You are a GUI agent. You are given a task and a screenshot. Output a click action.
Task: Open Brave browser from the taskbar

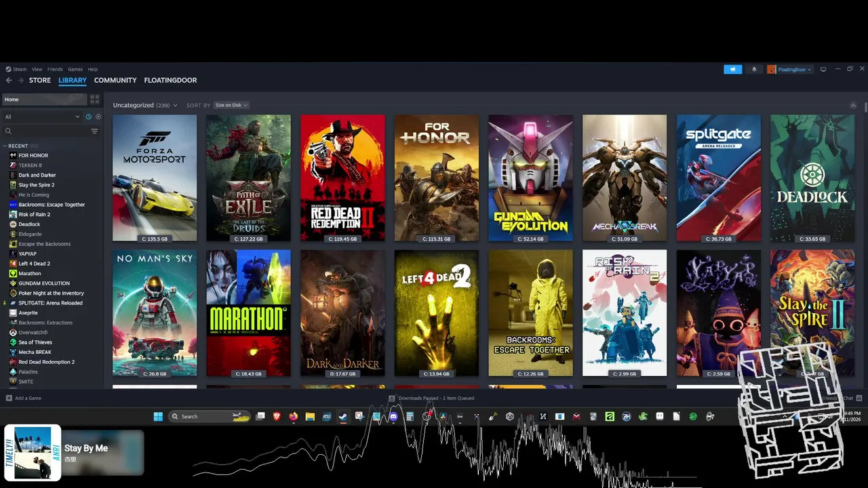point(277,416)
